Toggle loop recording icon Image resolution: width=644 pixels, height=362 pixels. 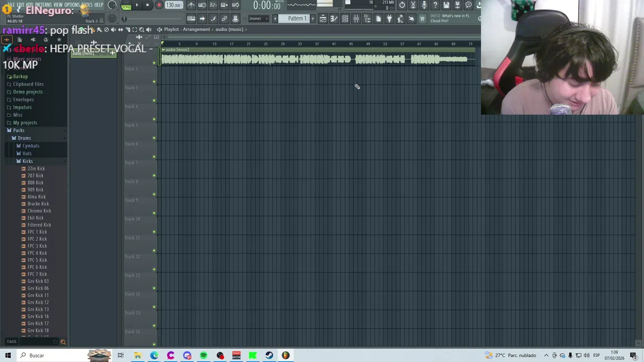(235, 5)
